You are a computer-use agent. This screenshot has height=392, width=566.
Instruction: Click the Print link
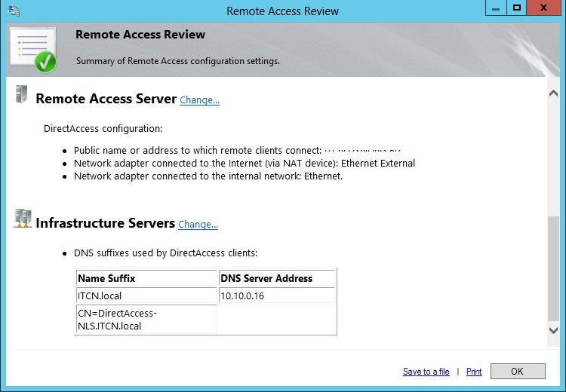click(474, 372)
